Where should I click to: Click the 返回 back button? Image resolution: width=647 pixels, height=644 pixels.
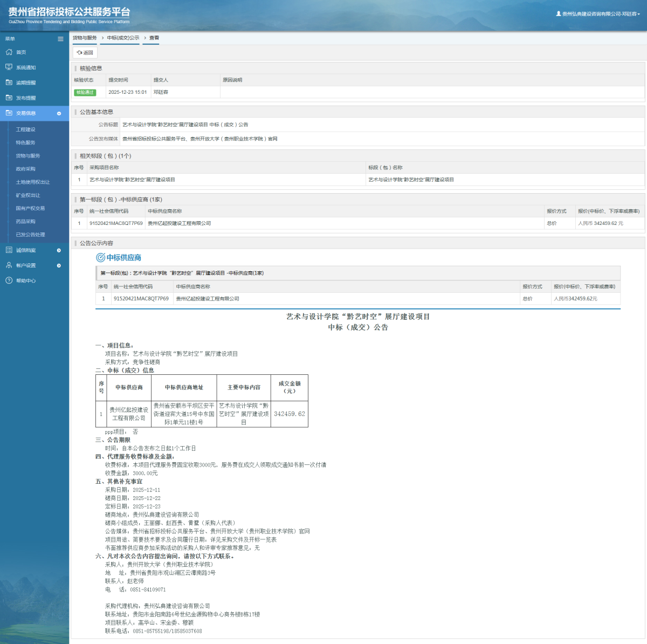click(85, 53)
